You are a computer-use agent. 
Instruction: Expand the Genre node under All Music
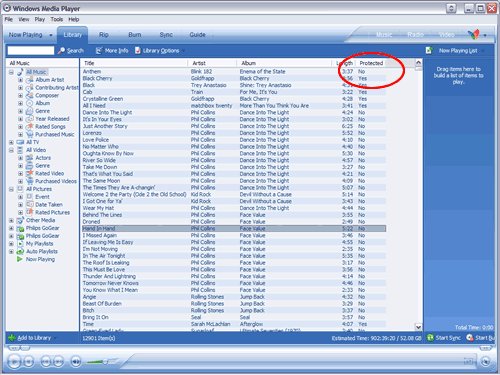click(20, 111)
